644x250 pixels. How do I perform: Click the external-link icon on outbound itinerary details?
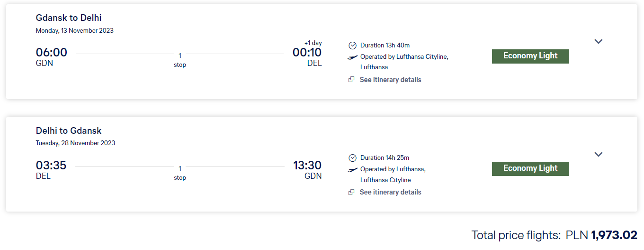point(351,80)
